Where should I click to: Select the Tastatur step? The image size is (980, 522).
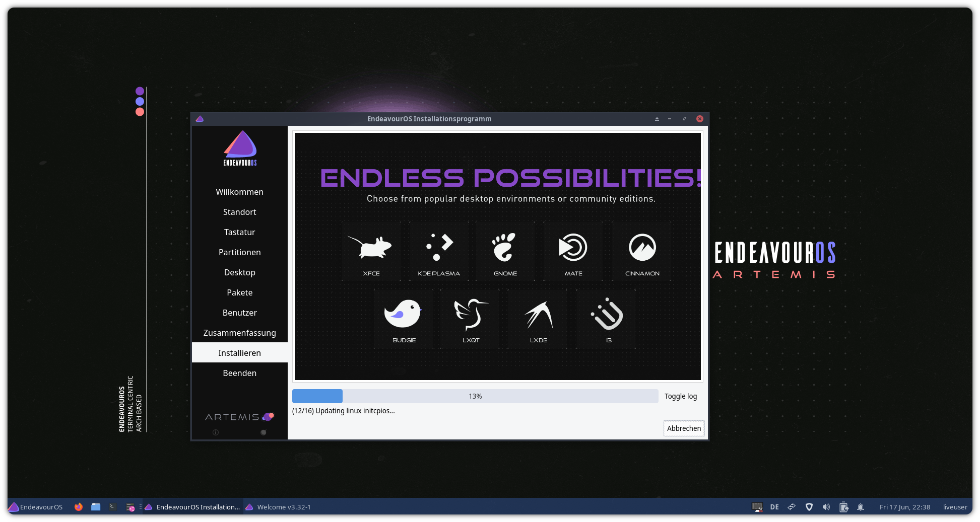(x=240, y=232)
